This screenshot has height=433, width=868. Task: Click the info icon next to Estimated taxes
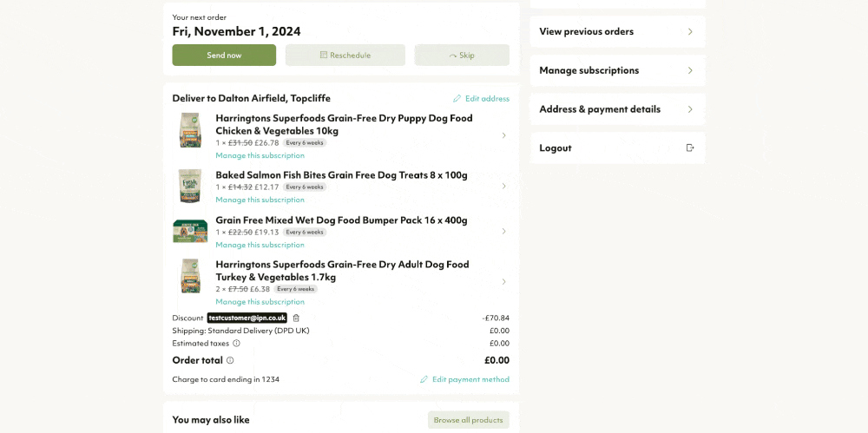pos(236,344)
